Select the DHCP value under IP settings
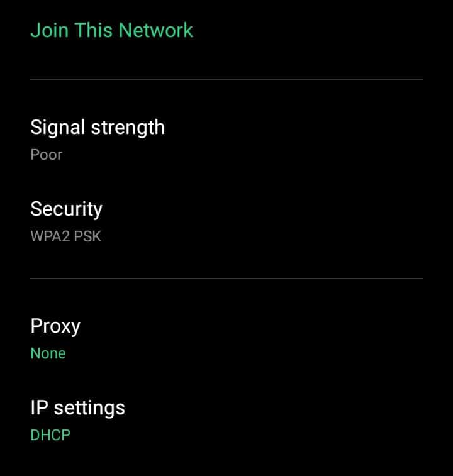The image size is (453, 476). (x=50, y=435)
